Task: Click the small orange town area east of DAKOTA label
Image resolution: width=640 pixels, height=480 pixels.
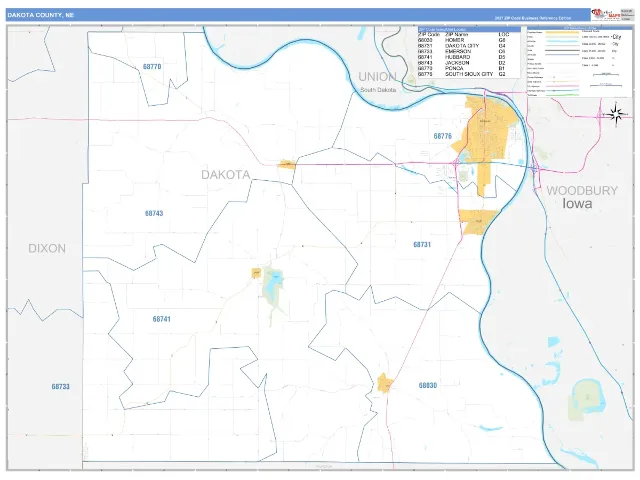Action: pyautogui.click(x=287, y=164)
